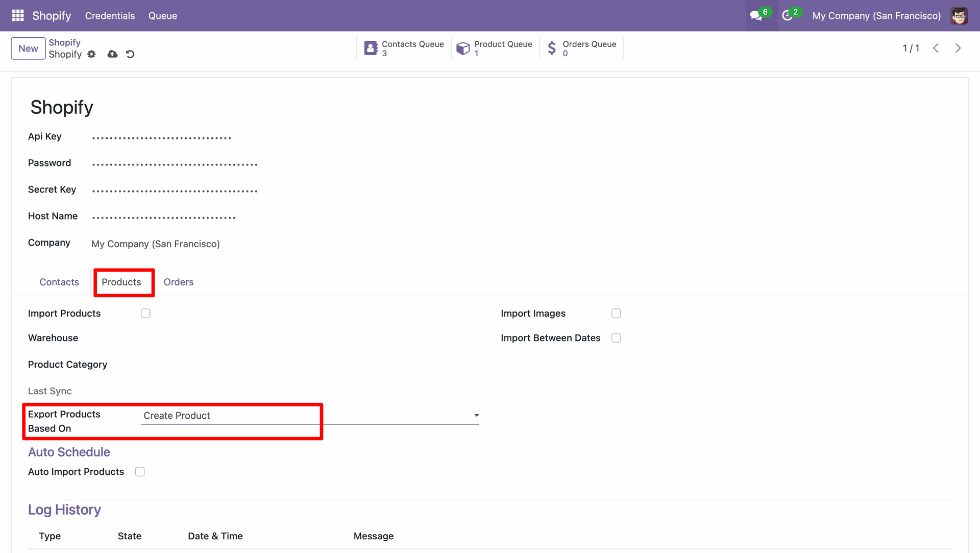Open the Contacts Queue stat button

(404, 48)
